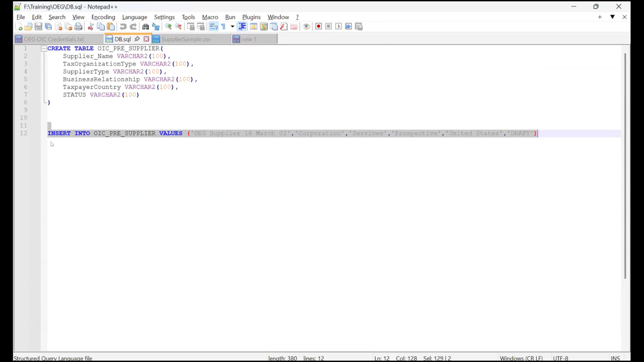Image resolution: width=644 pixels, height=362 pixels.
Task: Collapse the CREATE TABLE fold on line 1
Action: [44, 48]
